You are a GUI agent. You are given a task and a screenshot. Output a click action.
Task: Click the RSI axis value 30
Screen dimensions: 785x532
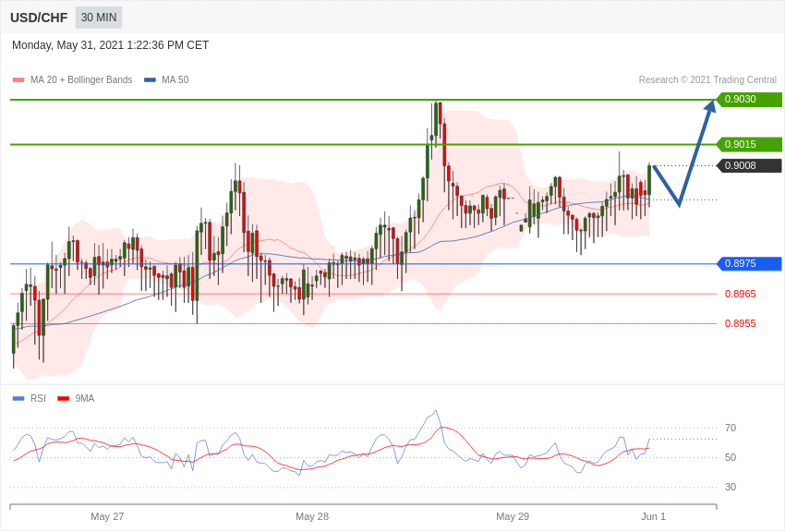click(x=731, y=487)
